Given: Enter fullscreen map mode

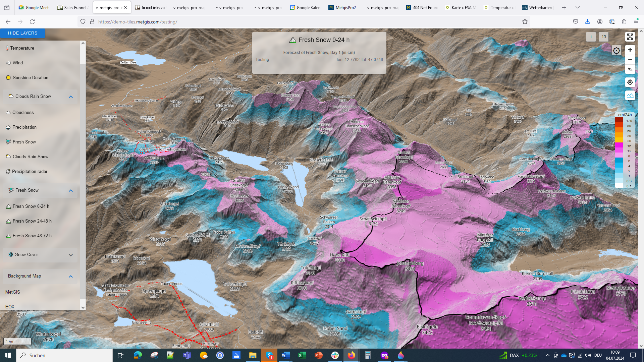Looking at the screenshot, I should pos(630,37).
